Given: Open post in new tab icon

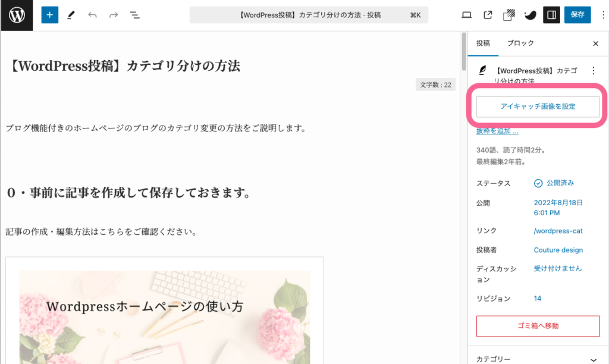Looking at the screenshot, I should point(488,15).
